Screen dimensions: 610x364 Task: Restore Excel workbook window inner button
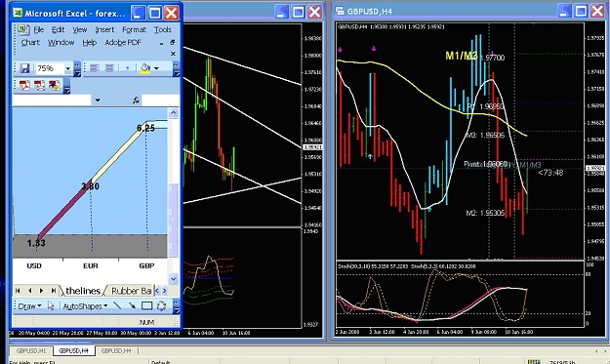click(x=173, y=42)
